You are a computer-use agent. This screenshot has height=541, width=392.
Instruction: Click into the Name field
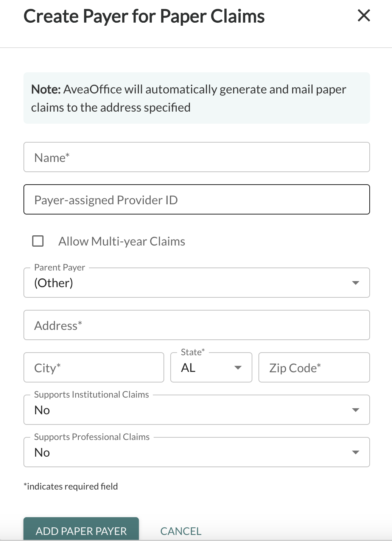click(x=197, y=157)
